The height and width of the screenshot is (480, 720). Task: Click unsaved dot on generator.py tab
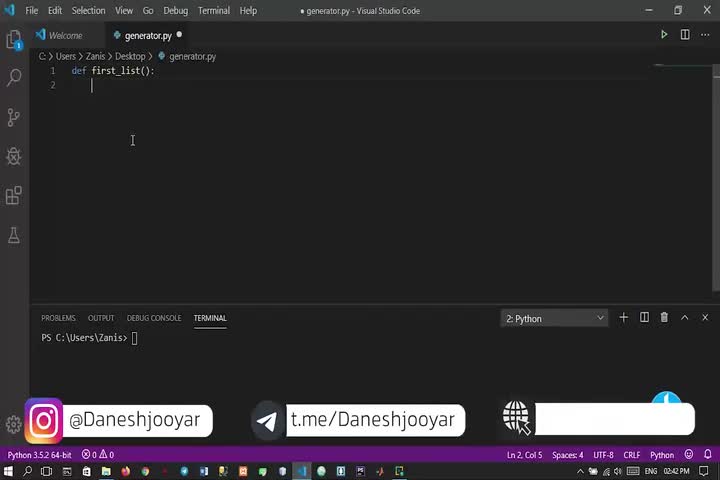tap(179, 34)
